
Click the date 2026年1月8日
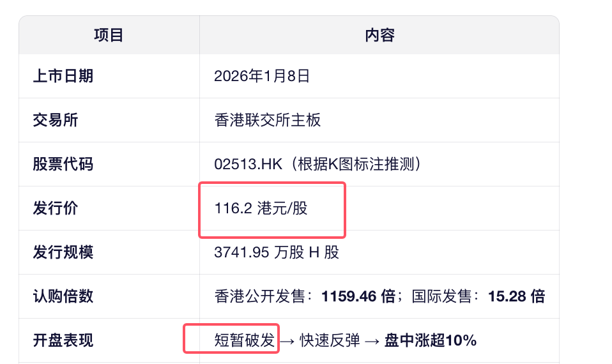tap(262, 76)
